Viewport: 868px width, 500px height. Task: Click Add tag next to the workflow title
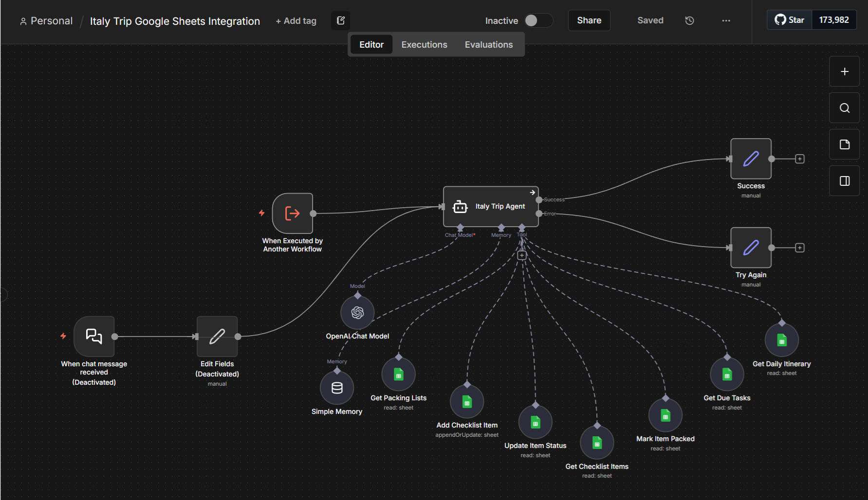pyautogui.click(x=295, y=21)
